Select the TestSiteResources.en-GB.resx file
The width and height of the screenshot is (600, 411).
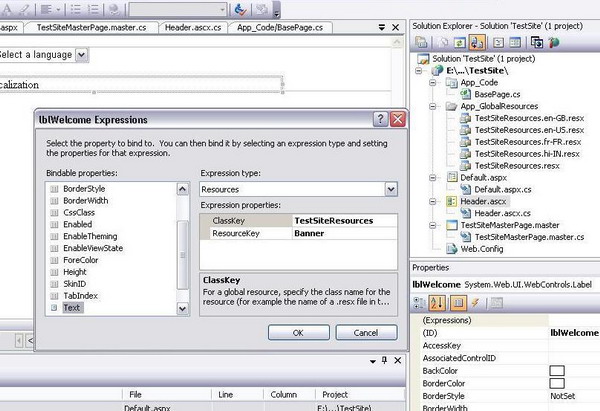point(529,118)
